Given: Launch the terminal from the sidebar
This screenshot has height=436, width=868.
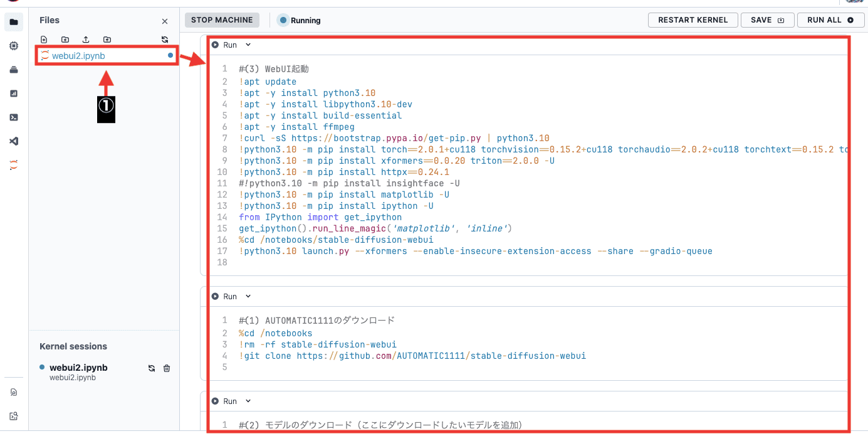Looking at the screenshot, I should [14, 117].
